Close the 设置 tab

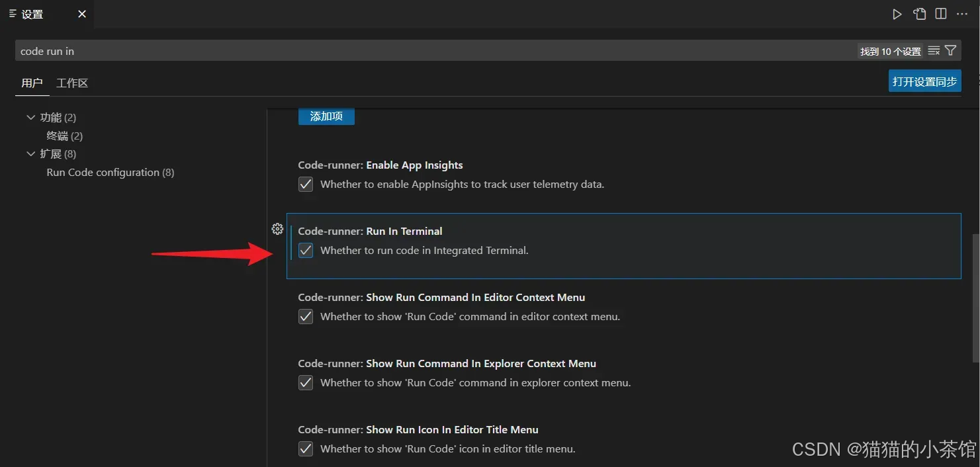tap(82, 14)
